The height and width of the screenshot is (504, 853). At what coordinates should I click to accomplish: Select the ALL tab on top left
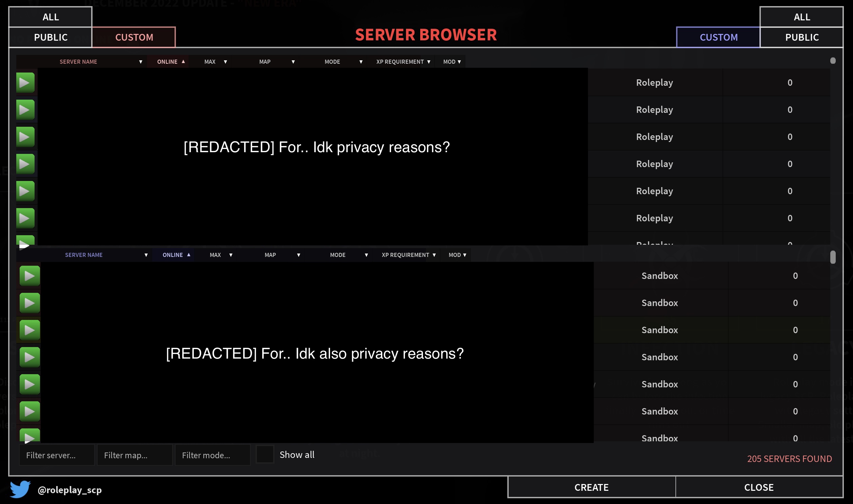50,17
